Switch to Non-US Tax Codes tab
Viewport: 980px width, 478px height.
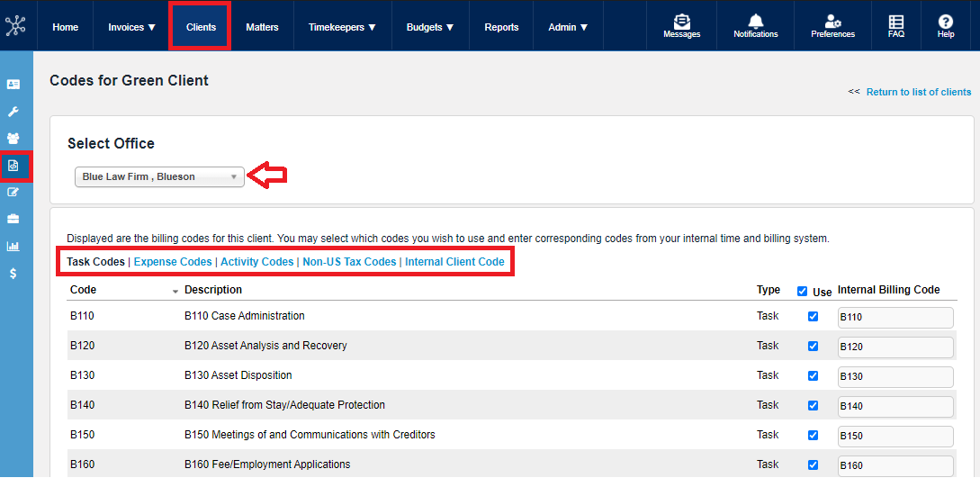[x=349, y=262]
